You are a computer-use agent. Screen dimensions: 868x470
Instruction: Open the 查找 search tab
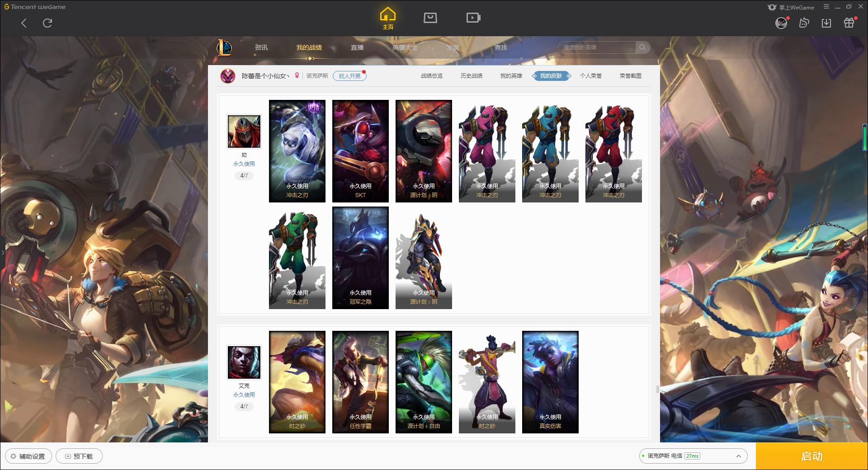pyautogui.click(x=501, y=47)
